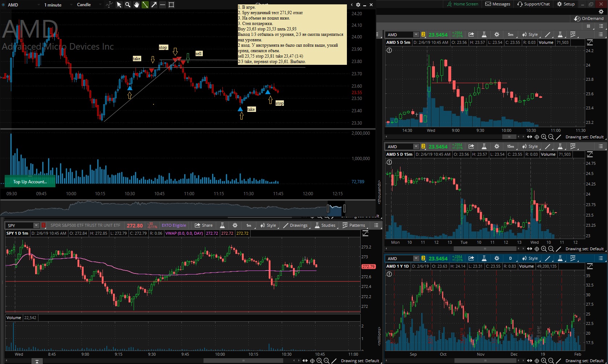Screen dimensions: 608x364
Task: Select the rectangle drawing tool
Action: coord(171,5)
